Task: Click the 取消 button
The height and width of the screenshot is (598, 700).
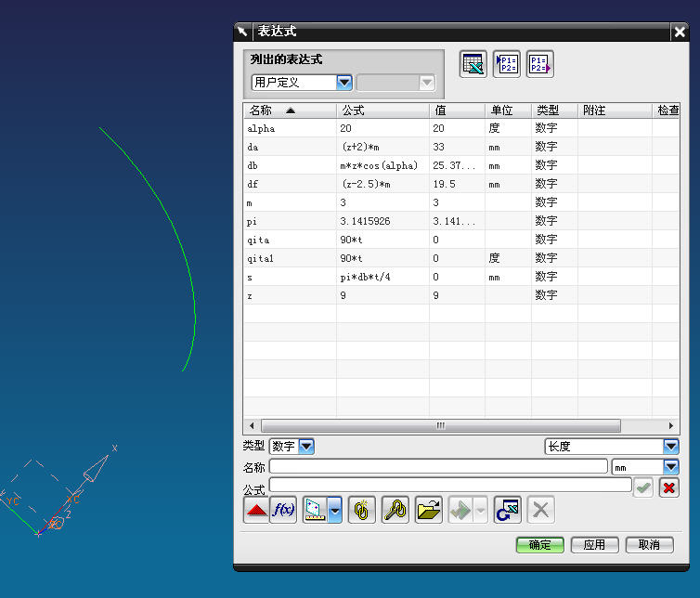Action: [650, 545]
